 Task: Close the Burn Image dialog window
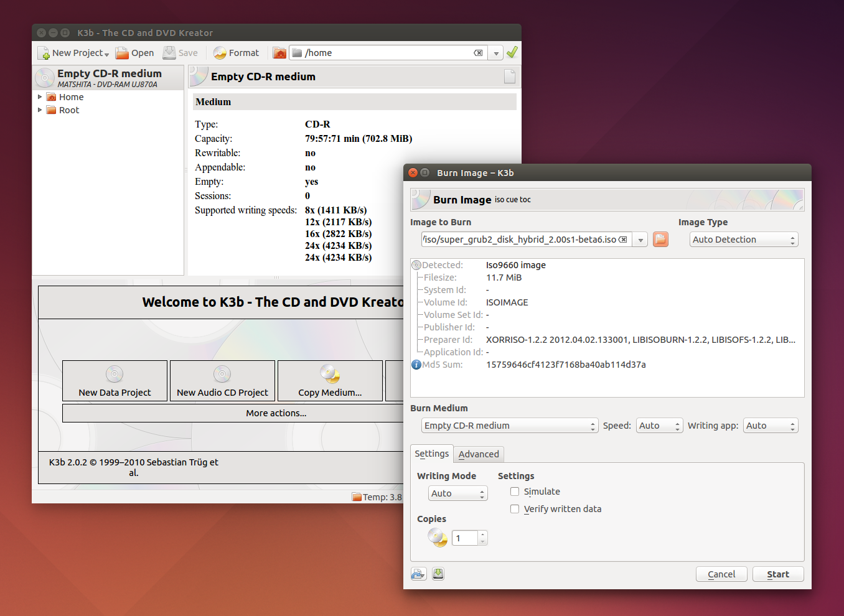[413, 172]
